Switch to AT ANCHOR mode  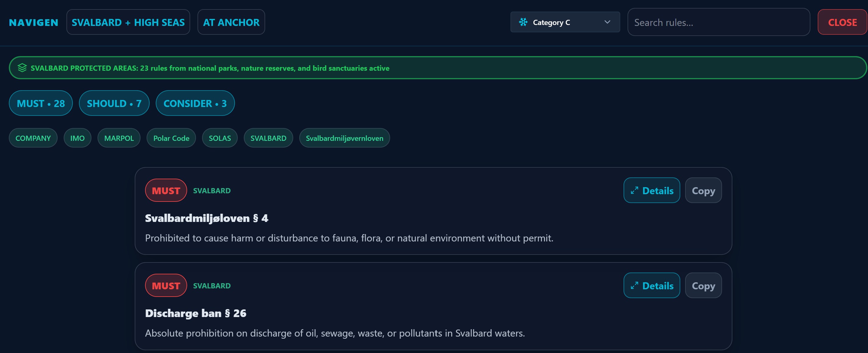click(231, 22)
